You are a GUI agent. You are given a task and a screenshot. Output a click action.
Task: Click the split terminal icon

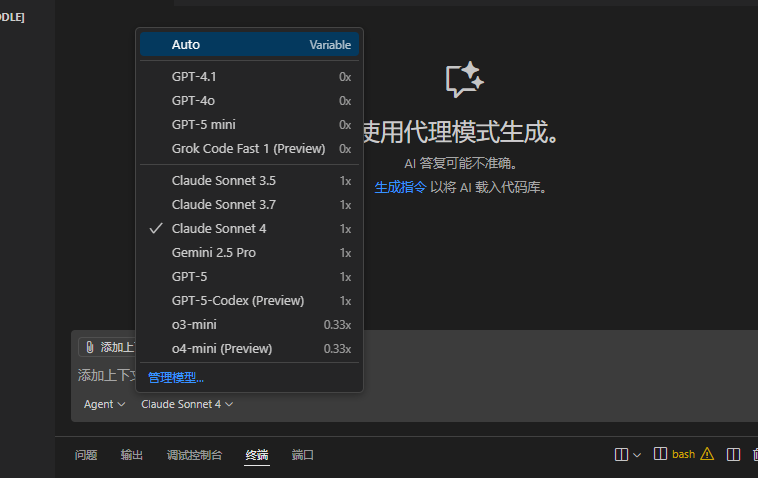click(x=733, y=454)
